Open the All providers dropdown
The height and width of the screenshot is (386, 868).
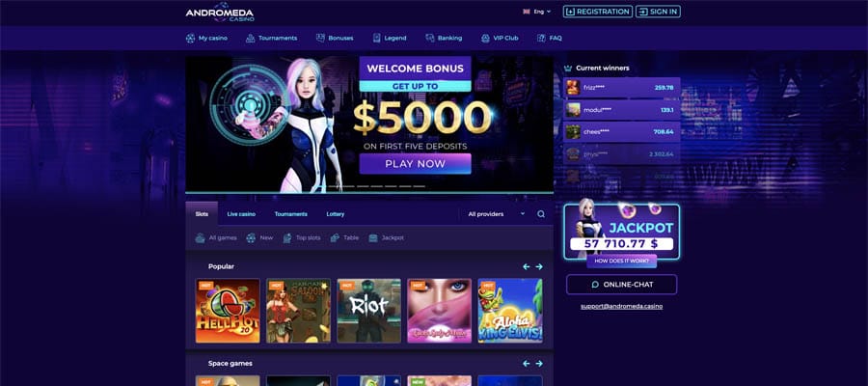pyautogui.click(x=496, y=214)
